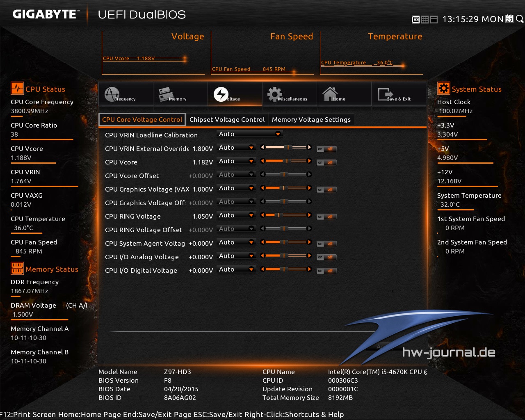Open the CPU VRIN Loadline Calibration dropdown
Screen dimensions: 525x420
pos(249,133)
